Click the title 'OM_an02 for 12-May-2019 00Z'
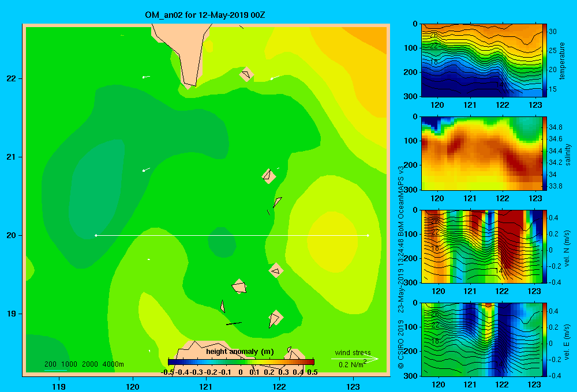This screenshot has height=392, width=577. [205, 16]
